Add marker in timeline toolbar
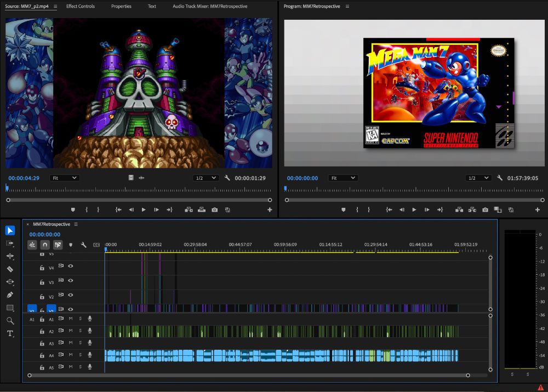 (71, 245)
